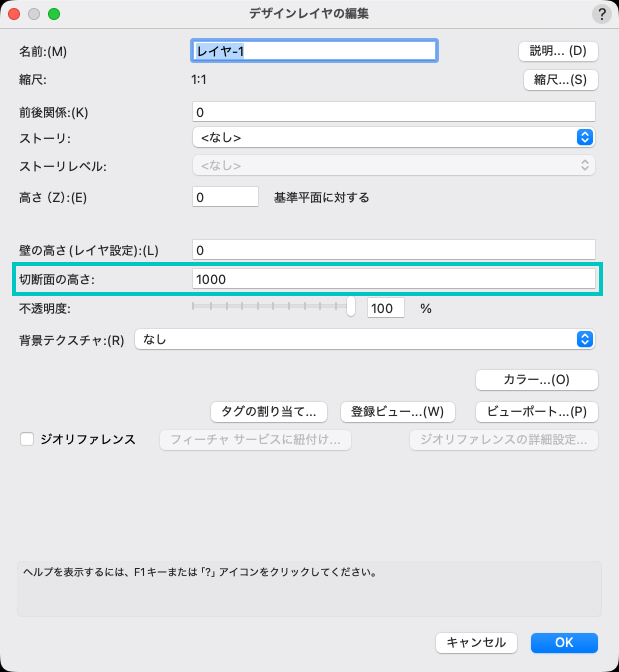Image resolution: width=619 pixels, height=672 pixels.
Task: Focus the 切断面の高さ field
Action: point(393,279)
